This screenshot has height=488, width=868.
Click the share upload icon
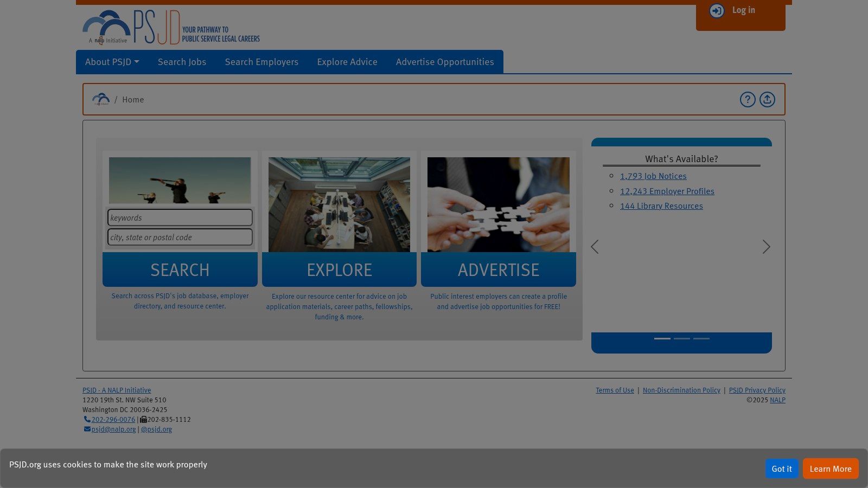(767, 99)
